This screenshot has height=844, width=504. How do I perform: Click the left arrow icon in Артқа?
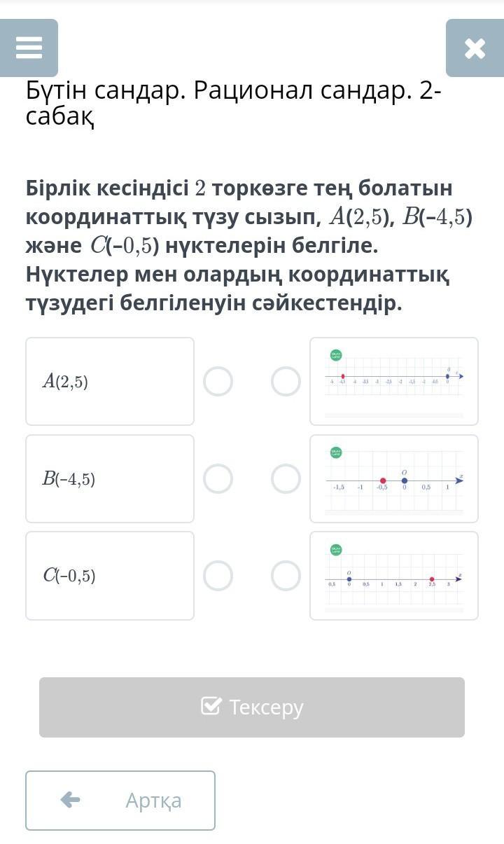[x=70, y=800]
